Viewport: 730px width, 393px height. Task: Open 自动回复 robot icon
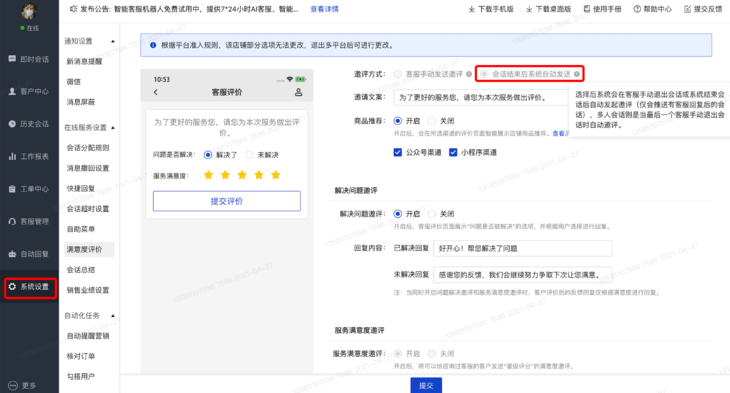tap(12, 254)
